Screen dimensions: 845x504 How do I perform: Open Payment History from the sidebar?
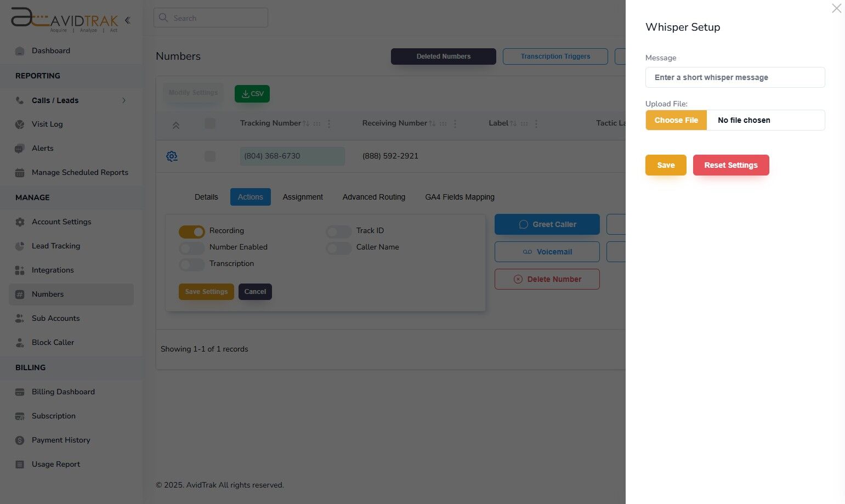tap(60, 440)
